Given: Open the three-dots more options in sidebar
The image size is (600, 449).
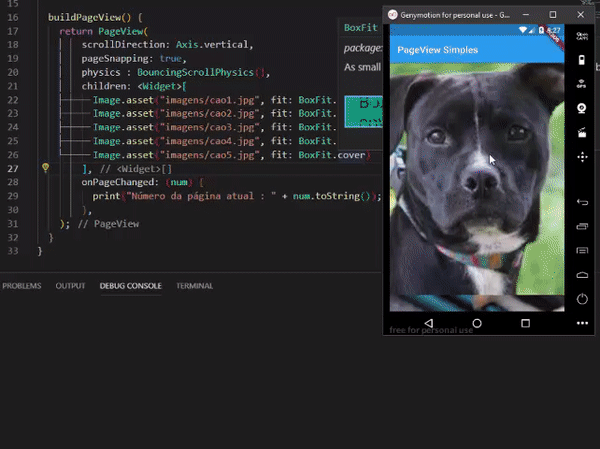Looking at the screenshot, I should click(582, 324).
